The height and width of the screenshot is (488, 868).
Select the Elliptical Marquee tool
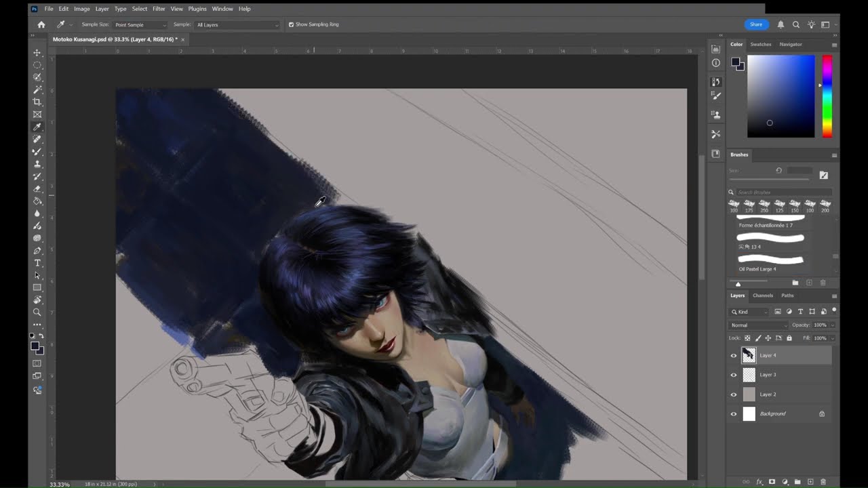point(37,65)
